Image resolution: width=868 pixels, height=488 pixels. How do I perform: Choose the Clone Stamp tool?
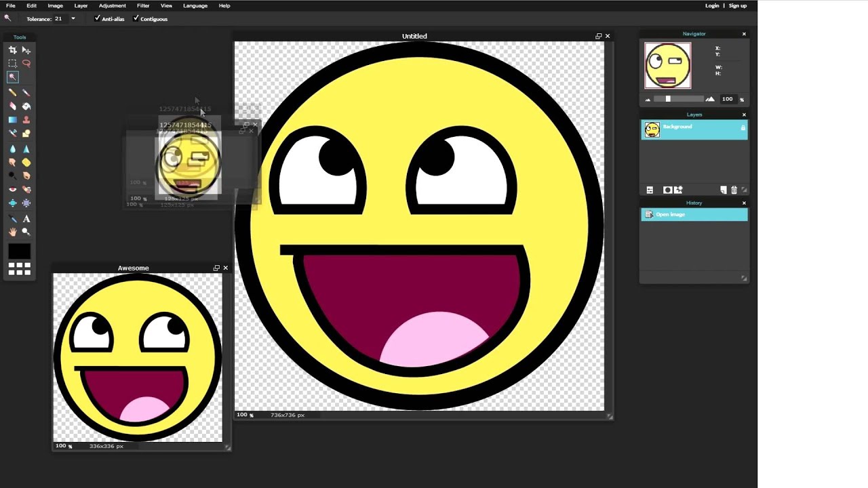click(x=26, y=119)
